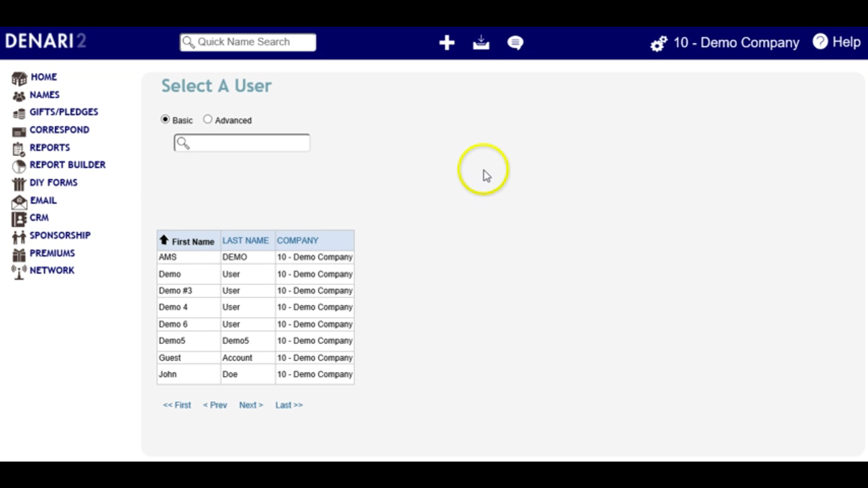Jump to last page via Last link

pyautogui.click(x=289, y=405)
